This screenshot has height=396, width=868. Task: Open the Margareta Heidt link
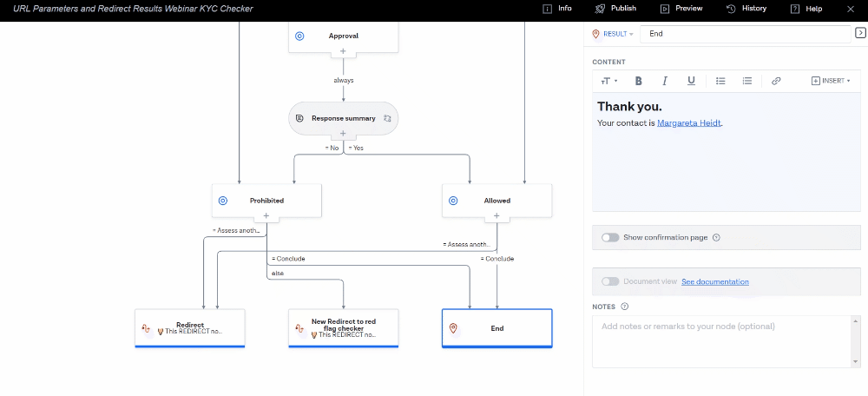tap(688, 123)
